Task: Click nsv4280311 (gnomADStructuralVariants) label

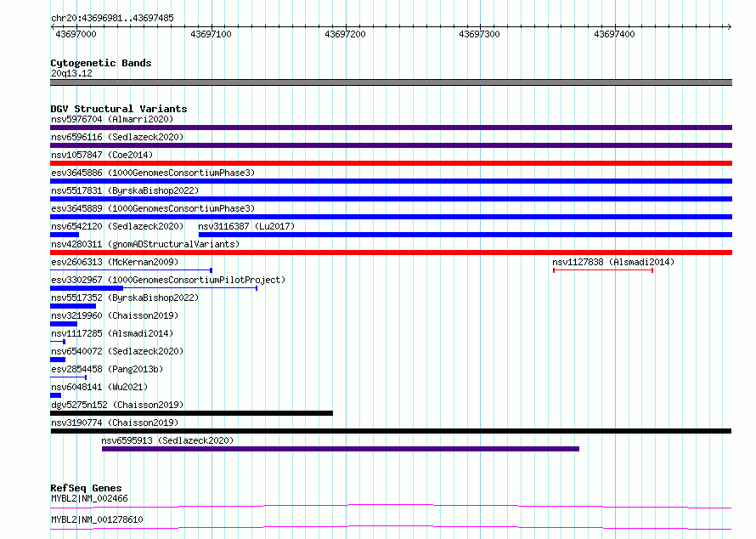Action: pyautogui.click(x=145, y=244)
